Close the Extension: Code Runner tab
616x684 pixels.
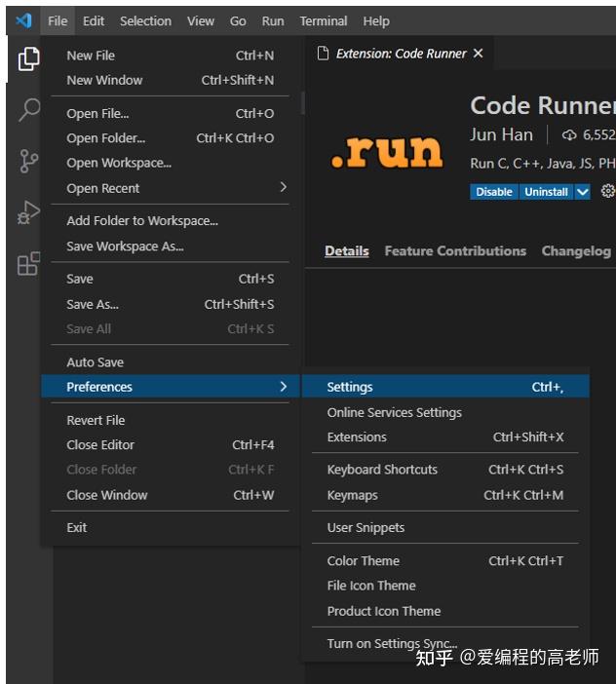[479, 54]
